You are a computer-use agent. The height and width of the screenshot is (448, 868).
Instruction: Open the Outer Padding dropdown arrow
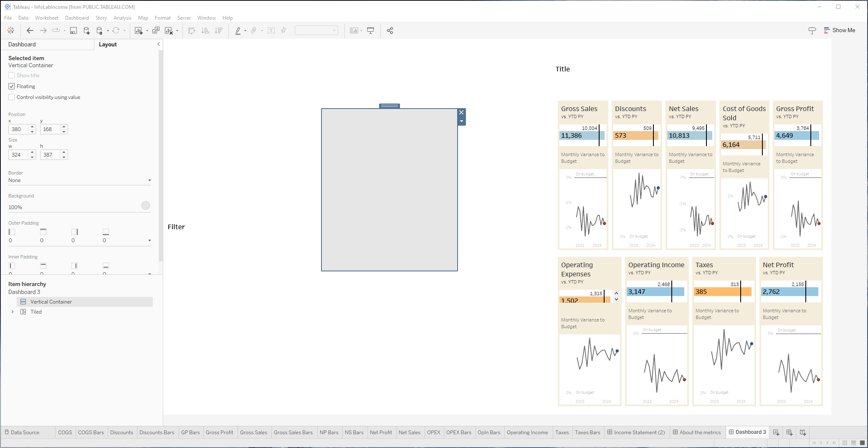click(149, 240)
